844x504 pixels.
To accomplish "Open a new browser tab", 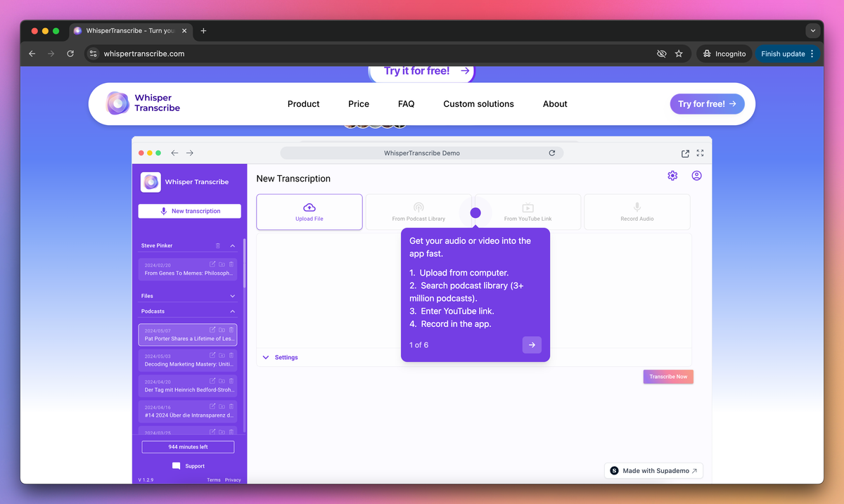I will (x=203, y=31).
